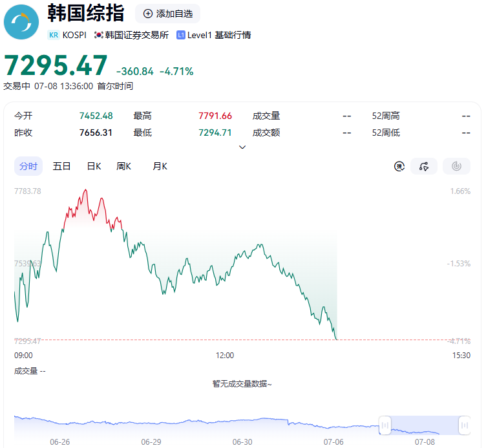Click the South Korean flag icon
The height and width of the screenshot is (448, 486).
(x=99, y=35)
